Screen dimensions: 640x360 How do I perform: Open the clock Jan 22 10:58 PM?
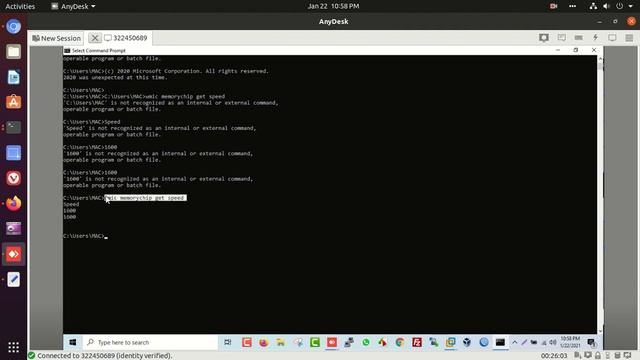click(x=333, y=6)
